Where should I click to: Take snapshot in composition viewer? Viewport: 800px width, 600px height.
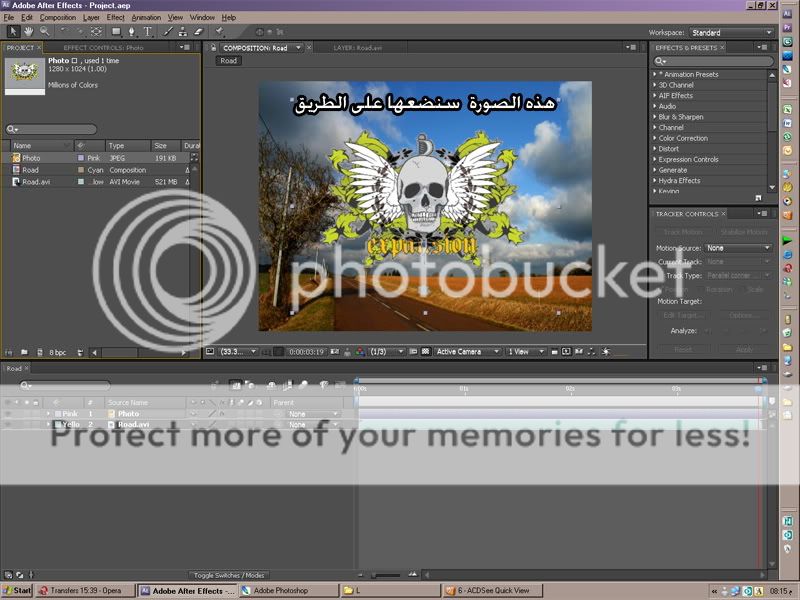(335, 352)
